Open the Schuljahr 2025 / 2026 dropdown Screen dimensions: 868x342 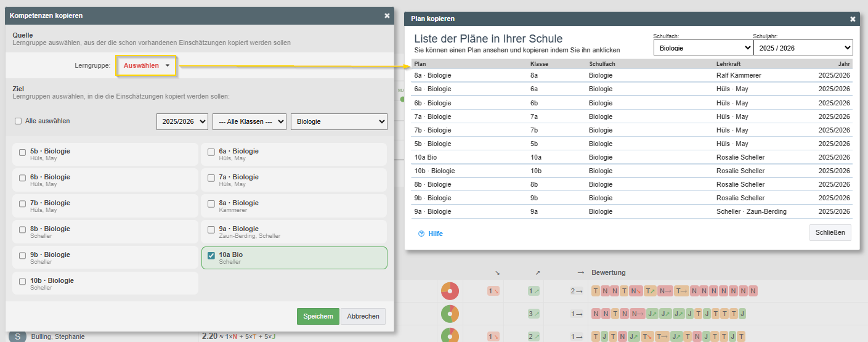pyautogui.click(x=802, y=48)
